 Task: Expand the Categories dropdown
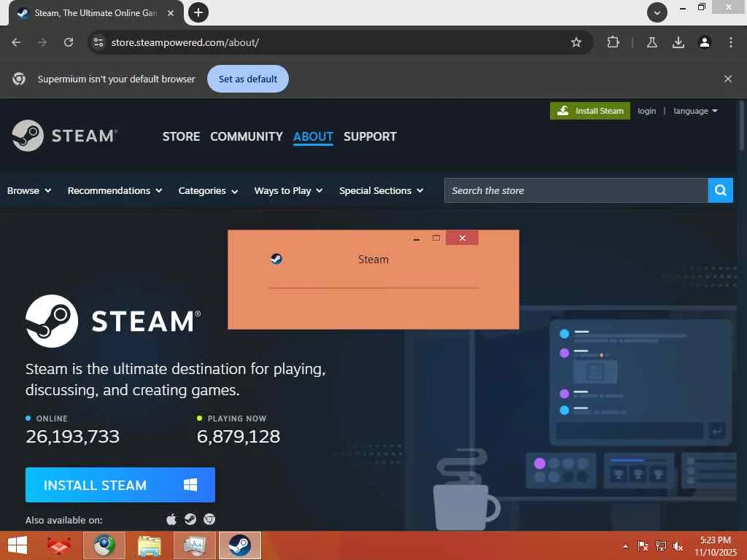point(208,191)
